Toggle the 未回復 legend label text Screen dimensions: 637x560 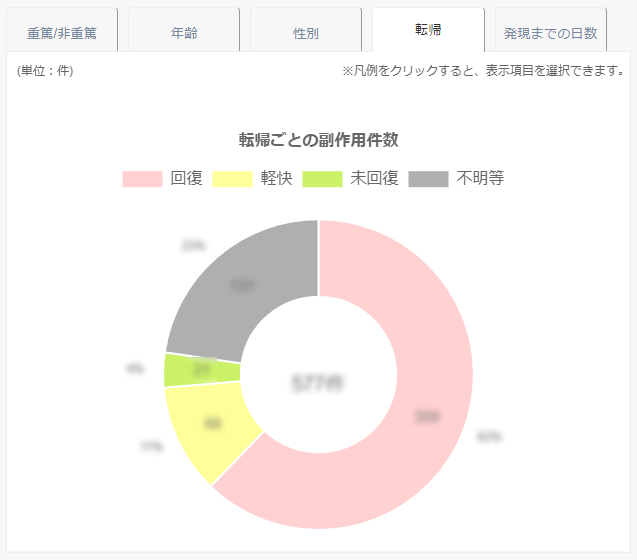375,179
